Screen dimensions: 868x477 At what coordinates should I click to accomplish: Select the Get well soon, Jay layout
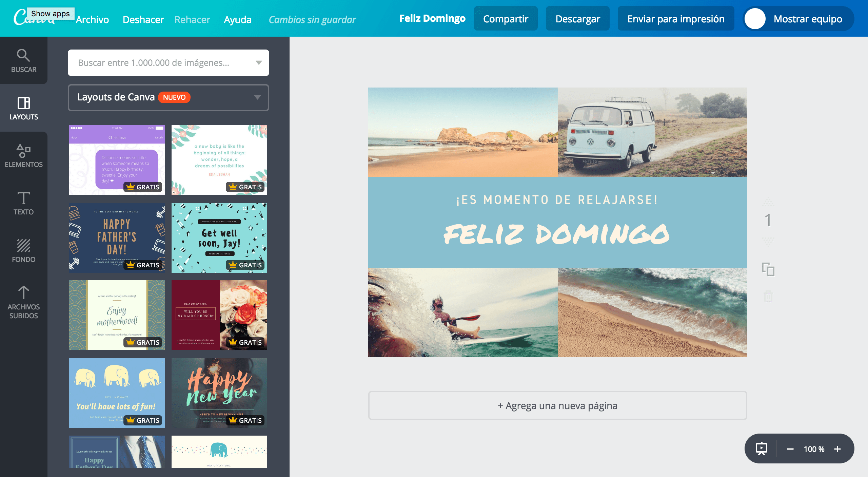[219, 238]
